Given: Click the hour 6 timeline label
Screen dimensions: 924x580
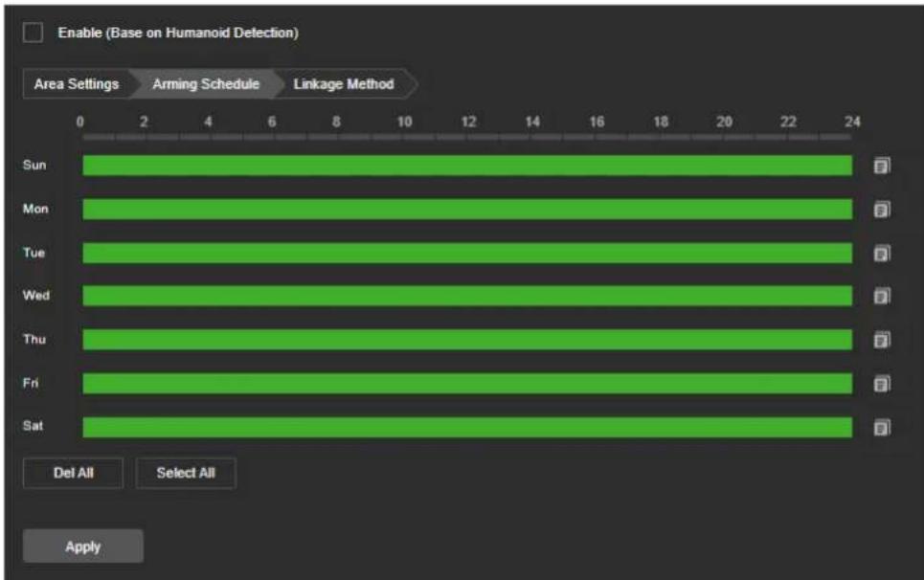Looking at the screenshot, I should [272, 122].
